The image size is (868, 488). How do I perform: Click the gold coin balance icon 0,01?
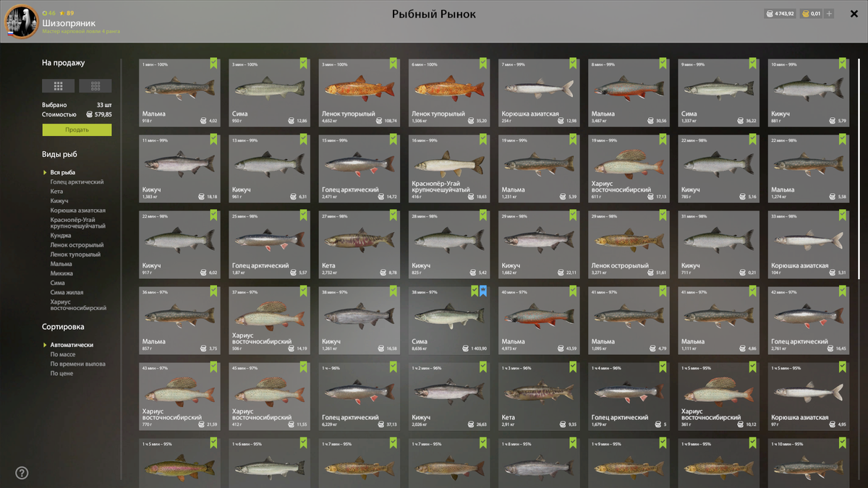(x=804, y=14)
